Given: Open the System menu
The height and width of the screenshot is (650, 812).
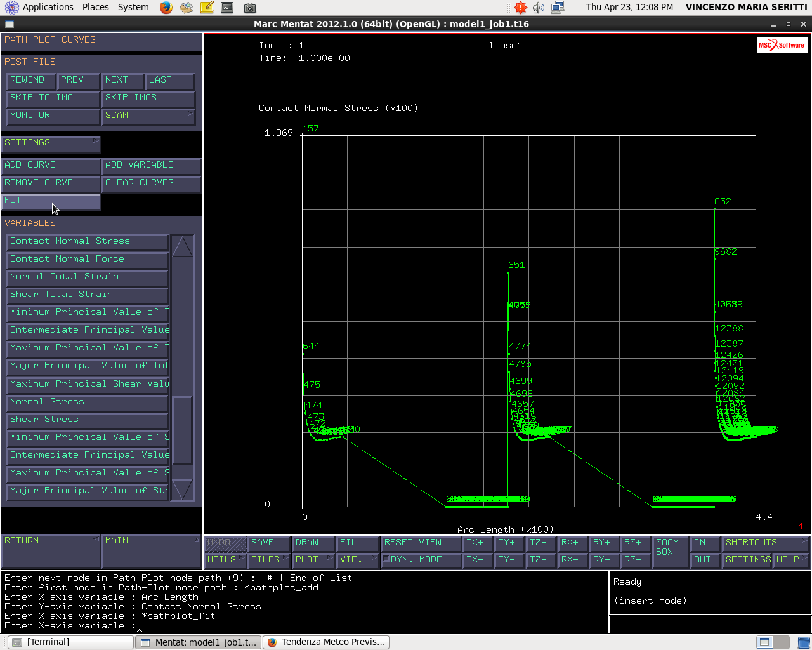Looking at the screenshot, I should click(x=133, y=7).
